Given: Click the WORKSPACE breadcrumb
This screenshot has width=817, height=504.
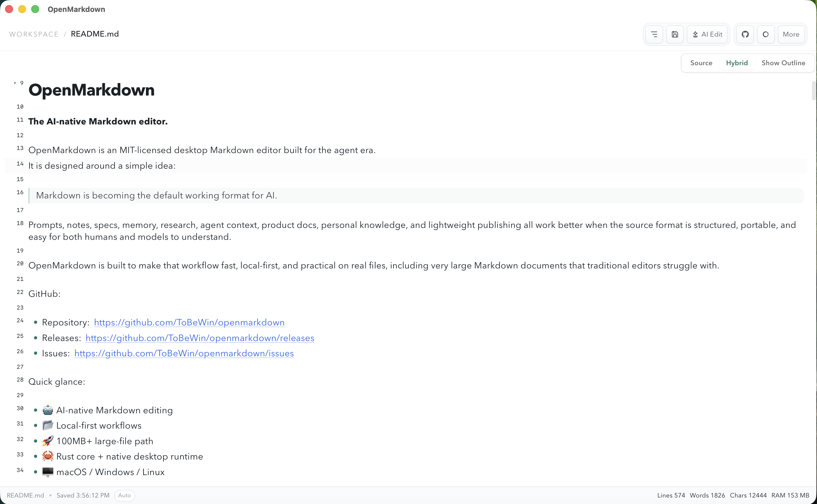Looking at the screenshot, I should [33, 34].
